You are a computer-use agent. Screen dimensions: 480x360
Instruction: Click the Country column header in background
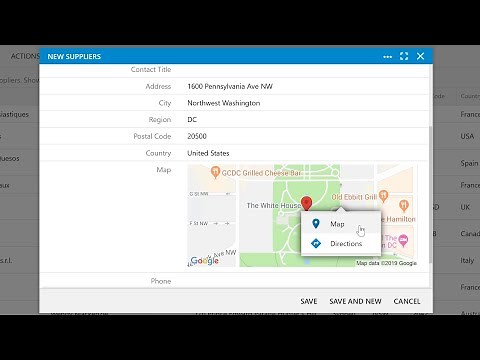click(x=470, y=96)
